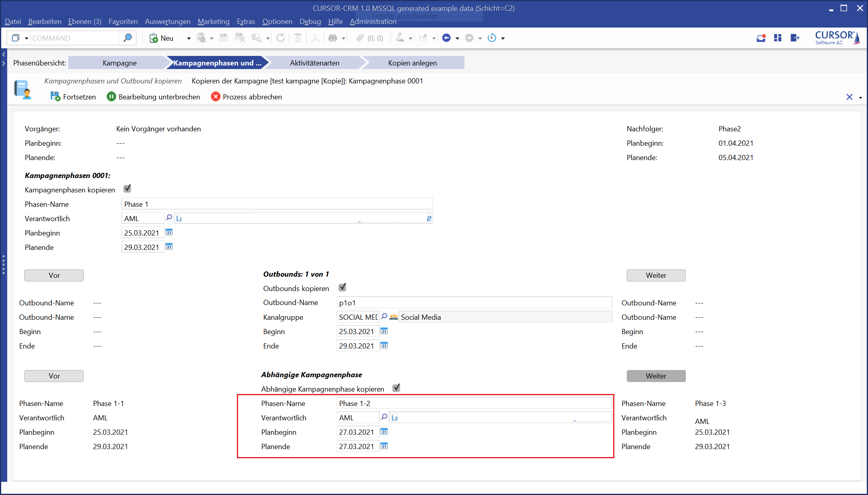Click lookup magnifier beside Kanalgruppe field
Image resolution: width=868 pixels, height=495 pixels.
384,317
